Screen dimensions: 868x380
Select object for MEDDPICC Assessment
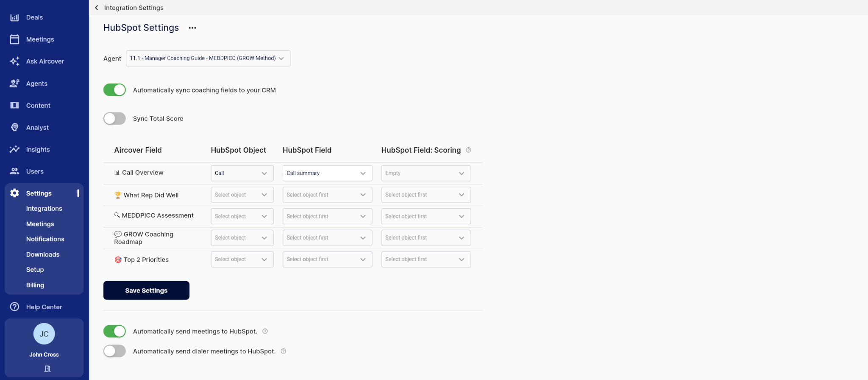[242, 216]
